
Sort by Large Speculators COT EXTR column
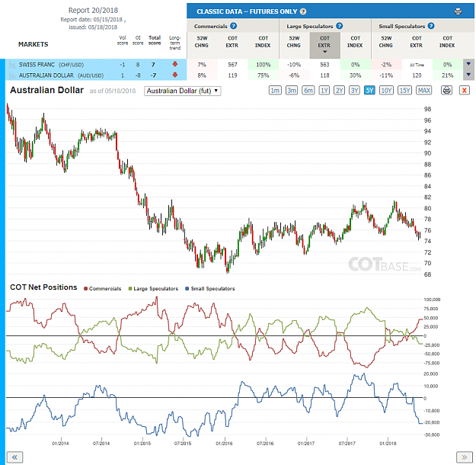point(324,45)
